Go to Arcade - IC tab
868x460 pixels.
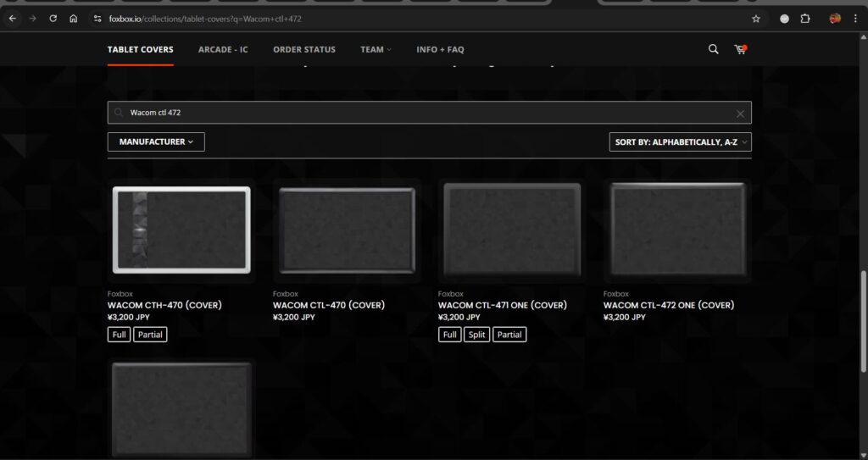(223, 50)
